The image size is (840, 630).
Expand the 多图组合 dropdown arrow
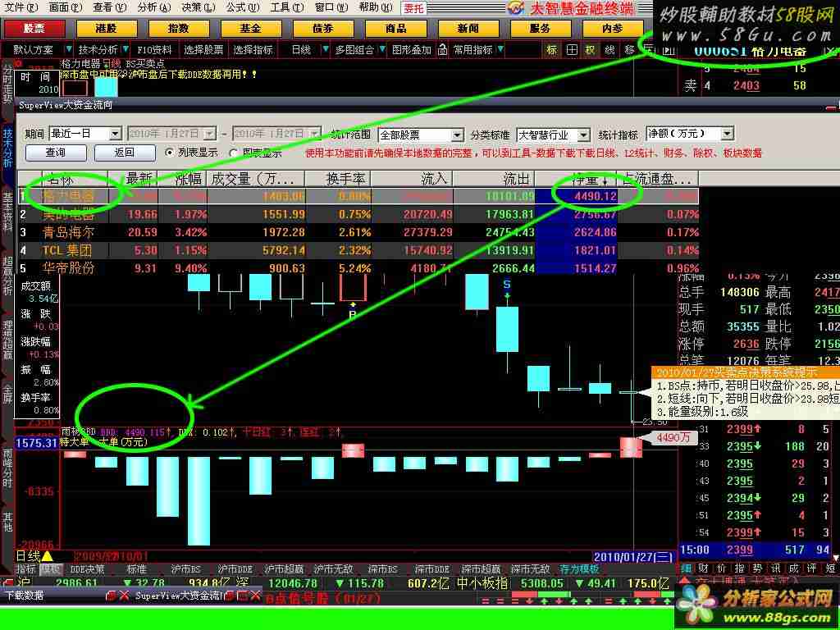coord(381,49)
